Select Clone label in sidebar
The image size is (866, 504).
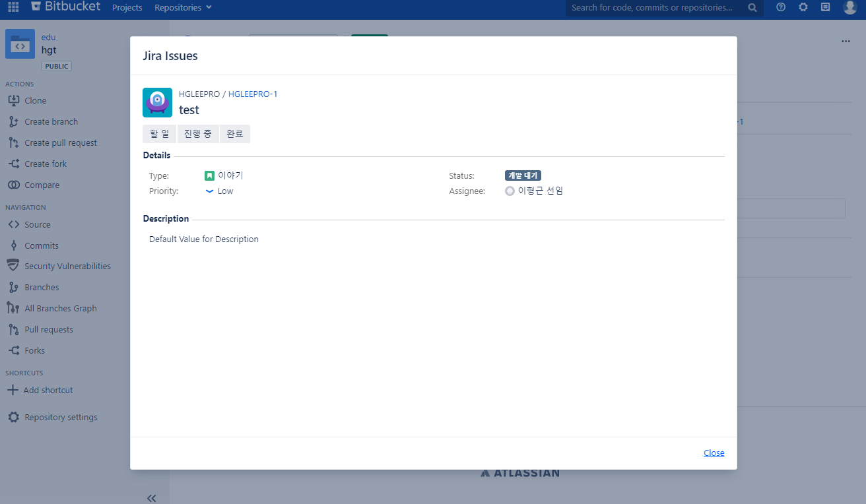36,100
